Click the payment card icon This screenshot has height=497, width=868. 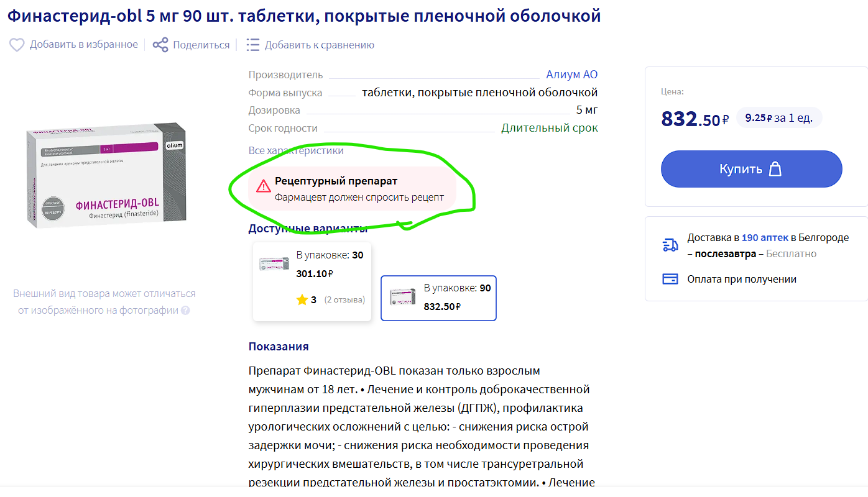[670, 279]
